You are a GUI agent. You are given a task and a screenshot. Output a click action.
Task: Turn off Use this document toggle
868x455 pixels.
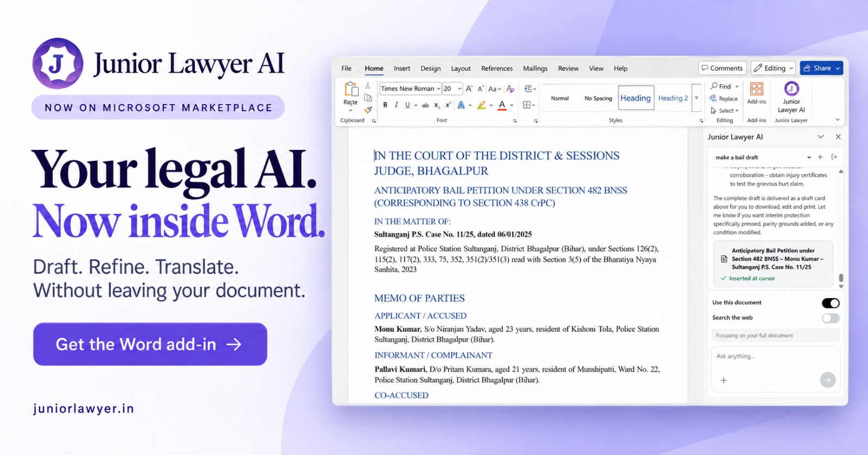(x=831, y=303)
